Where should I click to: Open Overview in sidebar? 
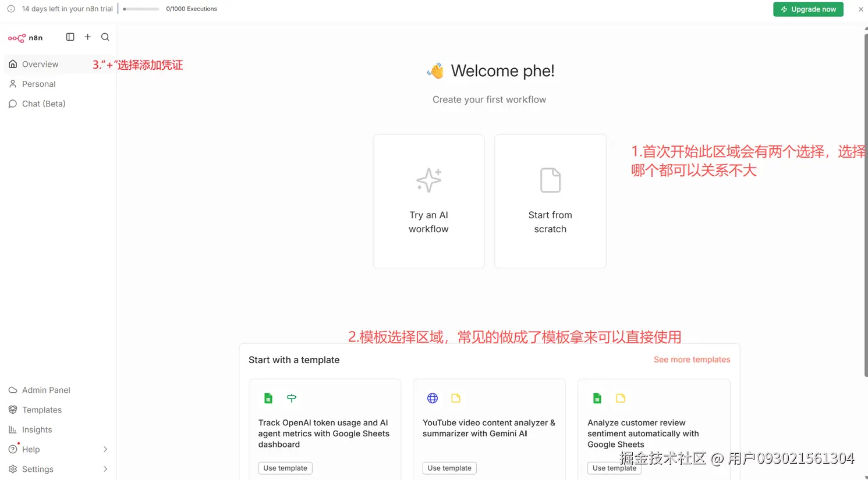pyautogui.click(x=58, y=64)
